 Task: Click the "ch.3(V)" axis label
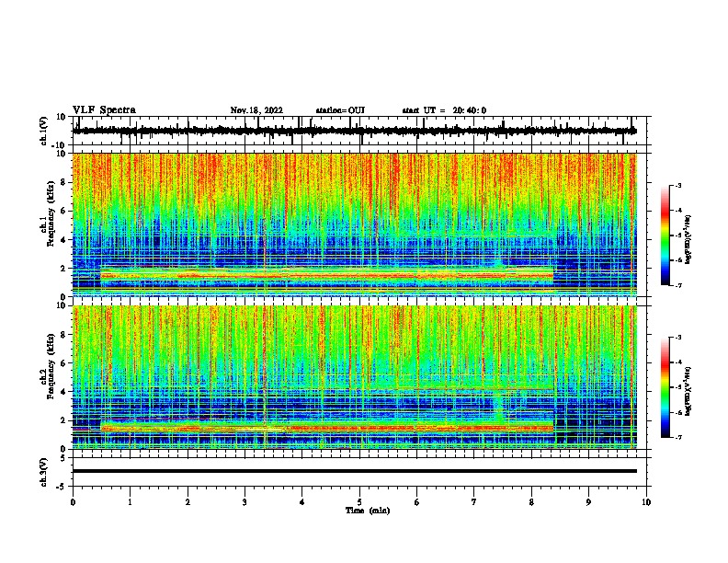pos(44,472)
